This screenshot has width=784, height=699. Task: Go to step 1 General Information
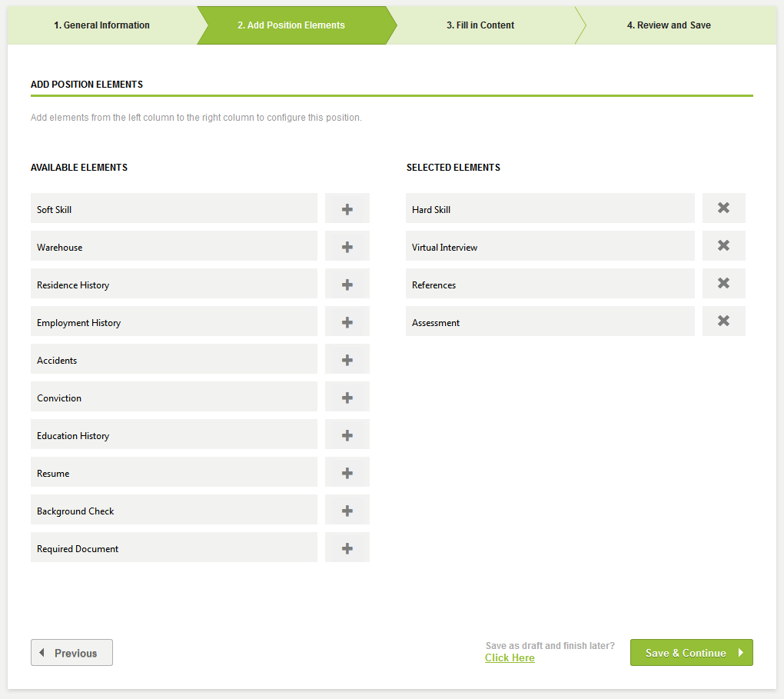[x=102, y=25]
